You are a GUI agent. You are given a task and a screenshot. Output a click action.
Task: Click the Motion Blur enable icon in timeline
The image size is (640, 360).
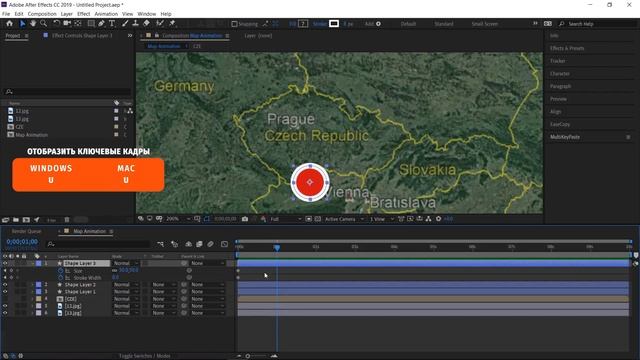(210, 244)
